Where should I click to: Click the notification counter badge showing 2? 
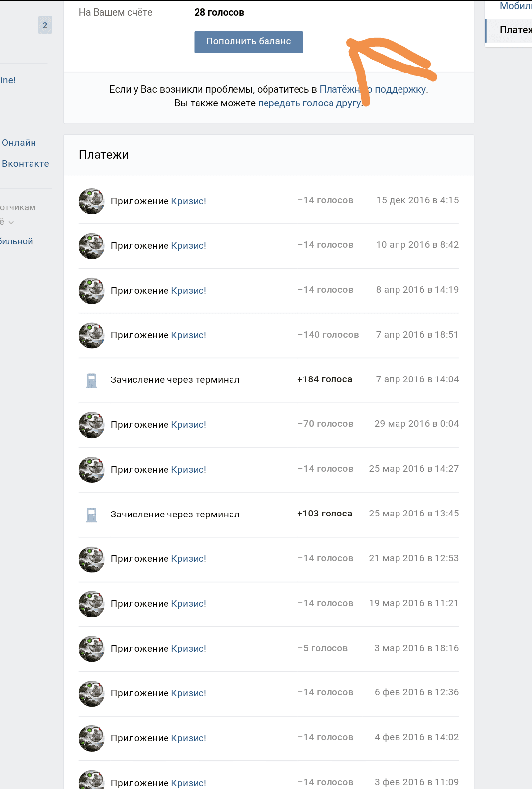45,25
